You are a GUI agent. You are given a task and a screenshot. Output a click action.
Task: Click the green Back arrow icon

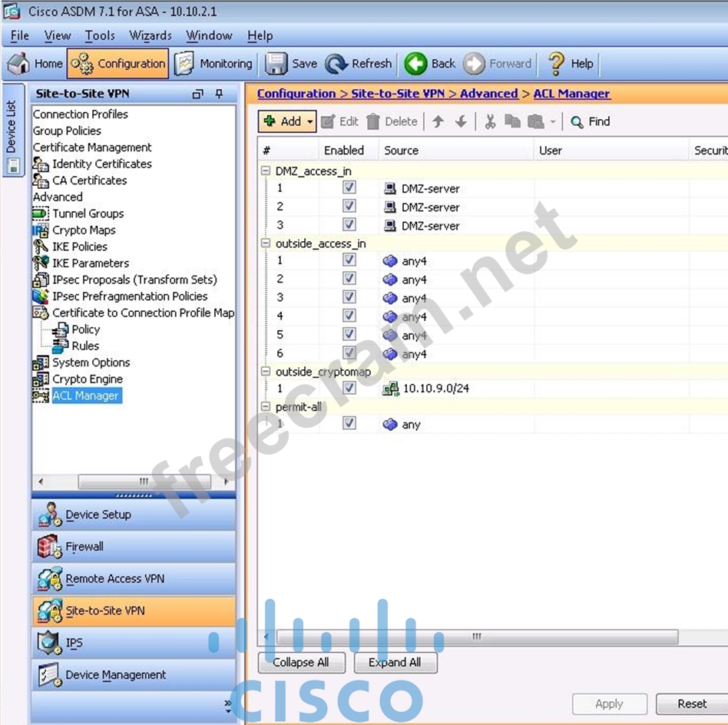pos(415,64)
